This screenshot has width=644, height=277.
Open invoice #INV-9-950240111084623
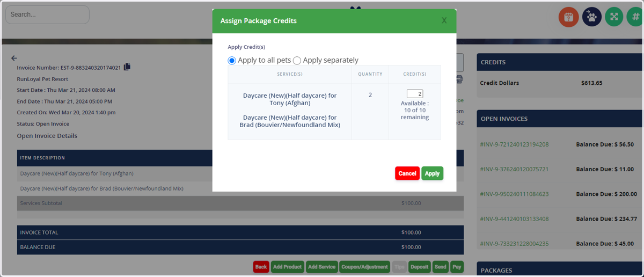(514, 194)
